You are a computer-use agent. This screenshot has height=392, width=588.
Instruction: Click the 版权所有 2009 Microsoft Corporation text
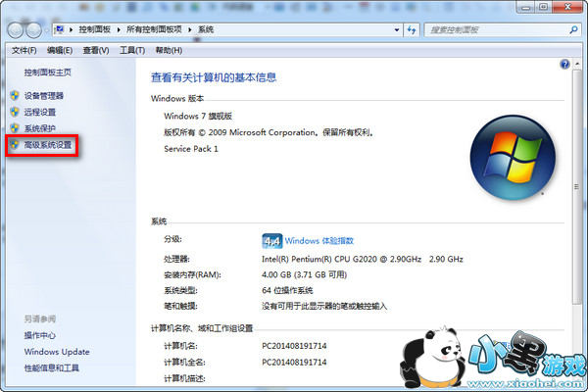(x=269, y=132)
